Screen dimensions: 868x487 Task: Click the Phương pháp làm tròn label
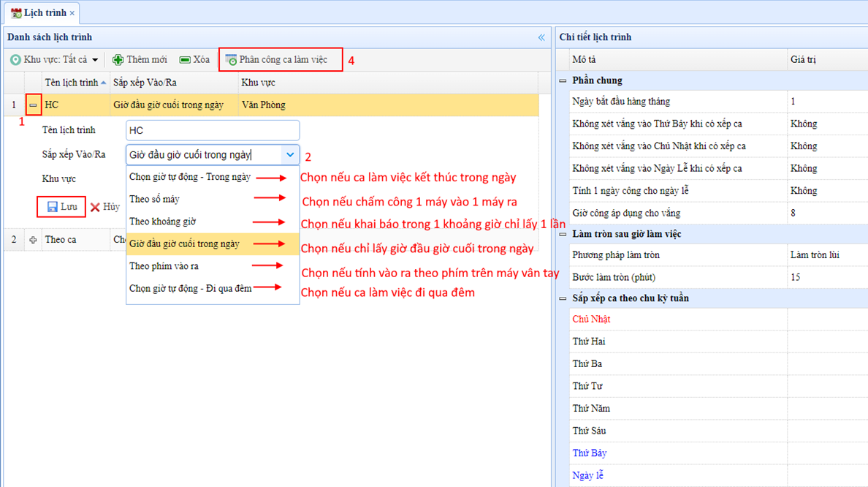tap(616, 255)
